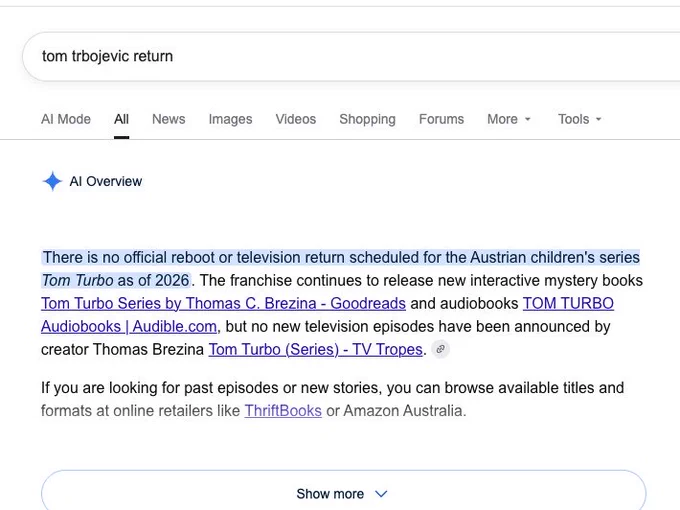This screenshot has height=510, width=680.
Task: Click the AI Overview heading text
Action: 106,181
